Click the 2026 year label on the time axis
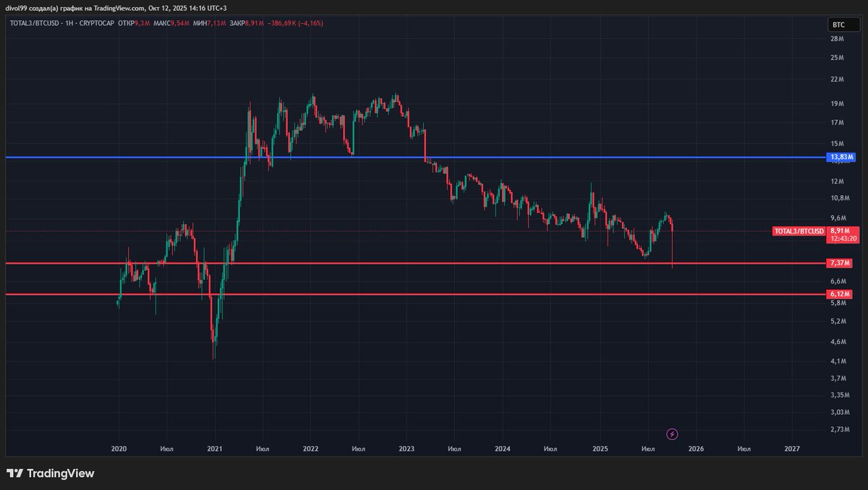Image resolution: width=868 pixels, height=490 pixels. (x=697, y=448)
